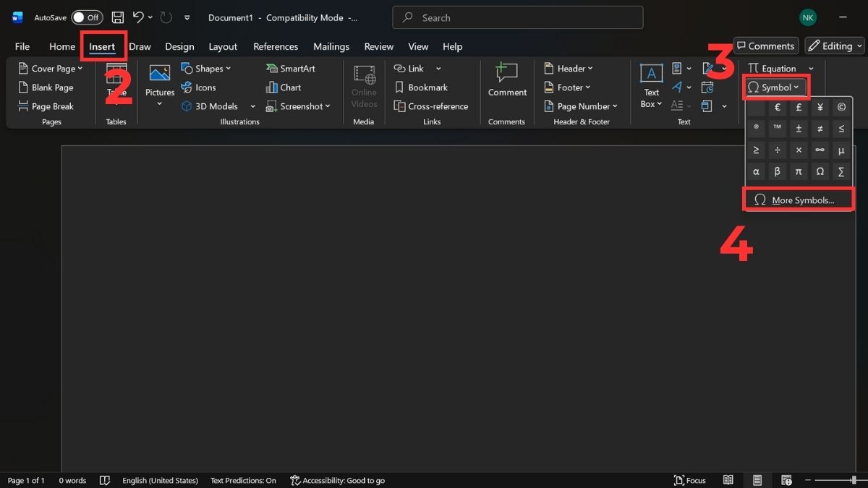Select the pi symbol in grid

799,171
